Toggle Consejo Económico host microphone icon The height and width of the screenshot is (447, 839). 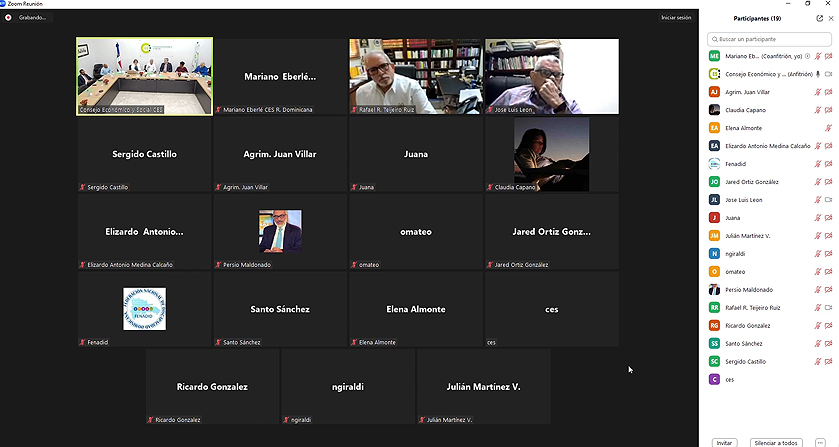[818, 74]
